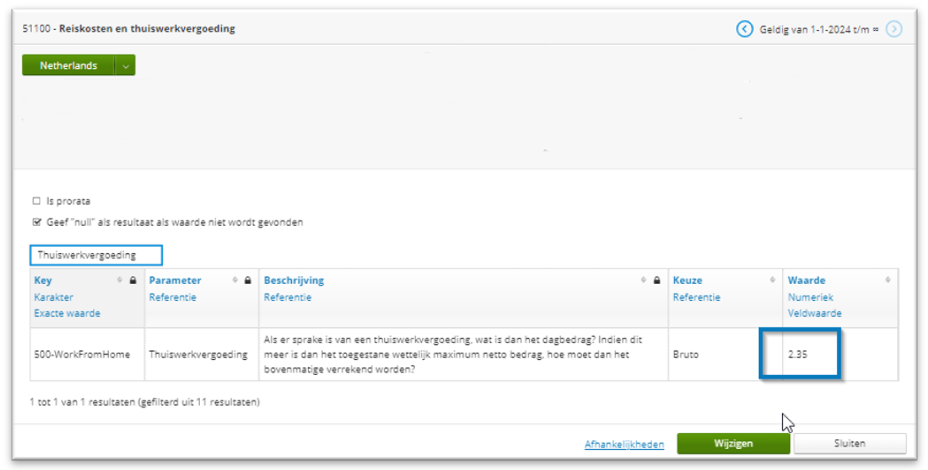Go to previous validity period arrow
Screen dimensions: 928x470
[x=745, y=28]
